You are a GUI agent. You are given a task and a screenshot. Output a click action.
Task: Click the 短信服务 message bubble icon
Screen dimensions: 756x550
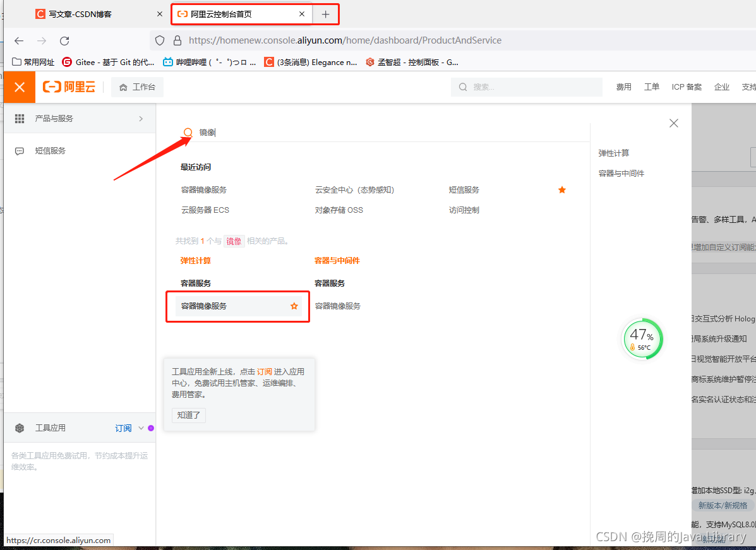[20, 150]
